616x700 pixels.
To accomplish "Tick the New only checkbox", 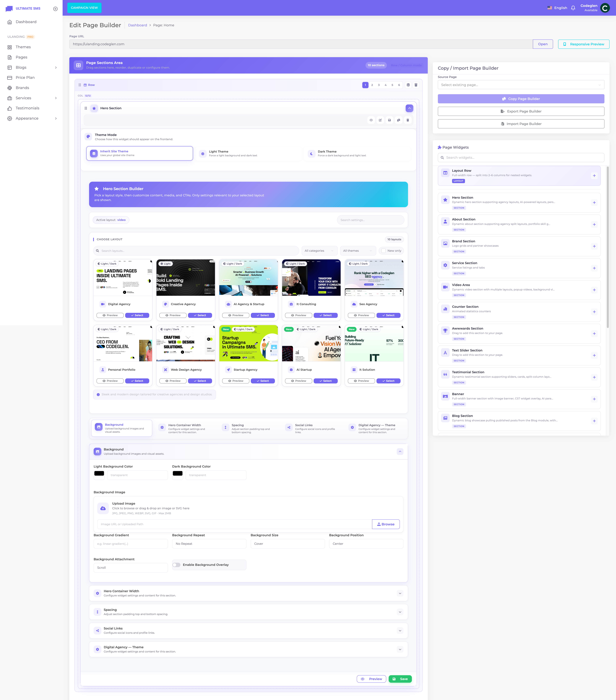I will (x=383, y=251).
